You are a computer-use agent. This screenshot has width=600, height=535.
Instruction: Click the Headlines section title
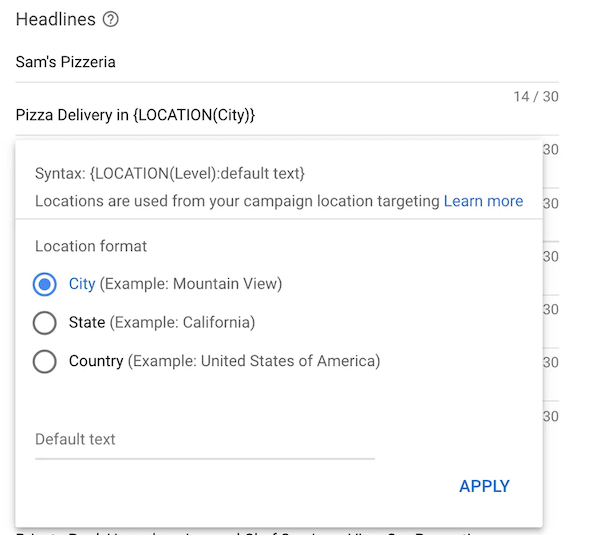pos(55,19)
